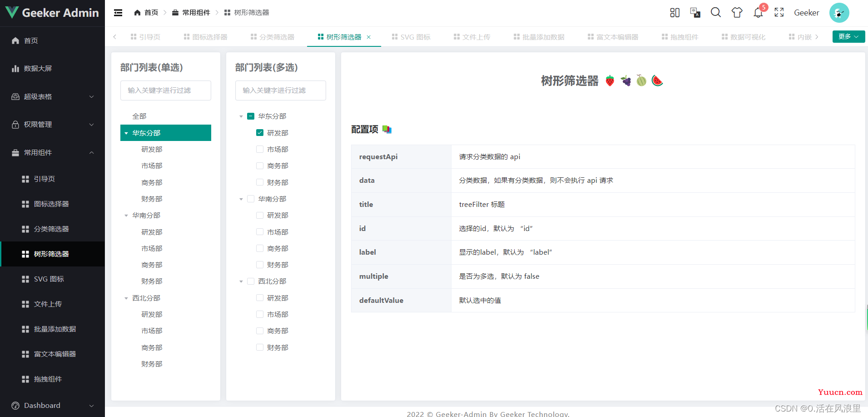Open 文件上传 sidebar item
This screenshot has width=868, height=417.
pos(52,304)
